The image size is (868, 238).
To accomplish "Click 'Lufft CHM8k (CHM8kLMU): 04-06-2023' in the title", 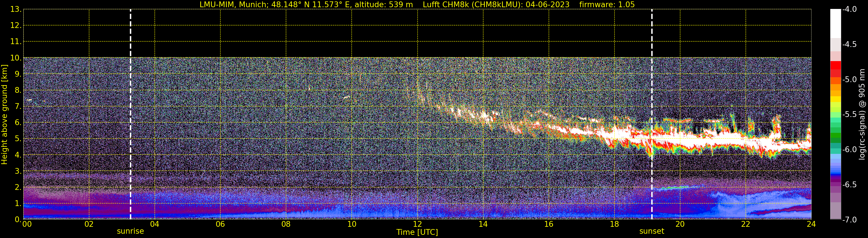I will (x=496, y=5).
